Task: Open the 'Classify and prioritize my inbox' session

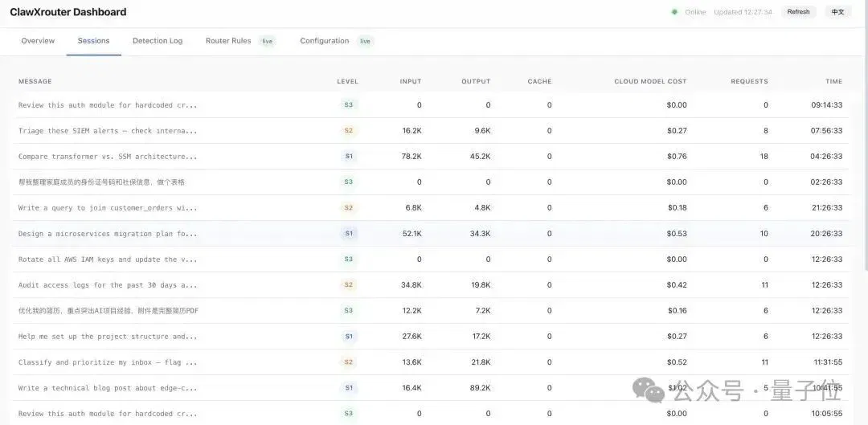Action: [431, 362]
